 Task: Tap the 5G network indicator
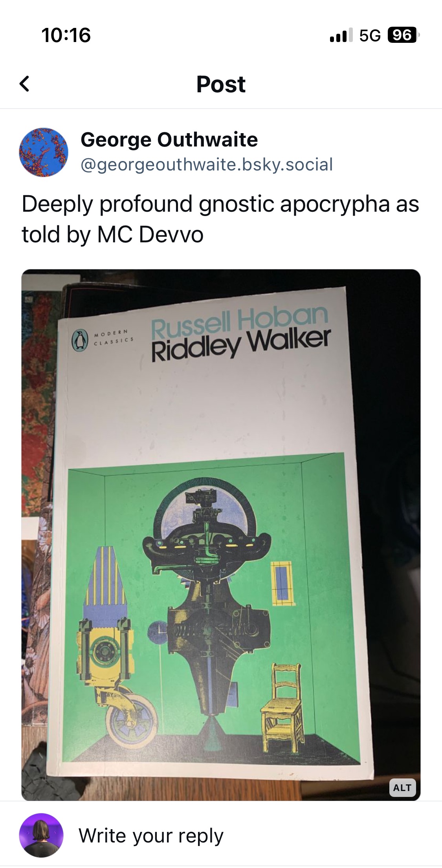tap(370, 35)
